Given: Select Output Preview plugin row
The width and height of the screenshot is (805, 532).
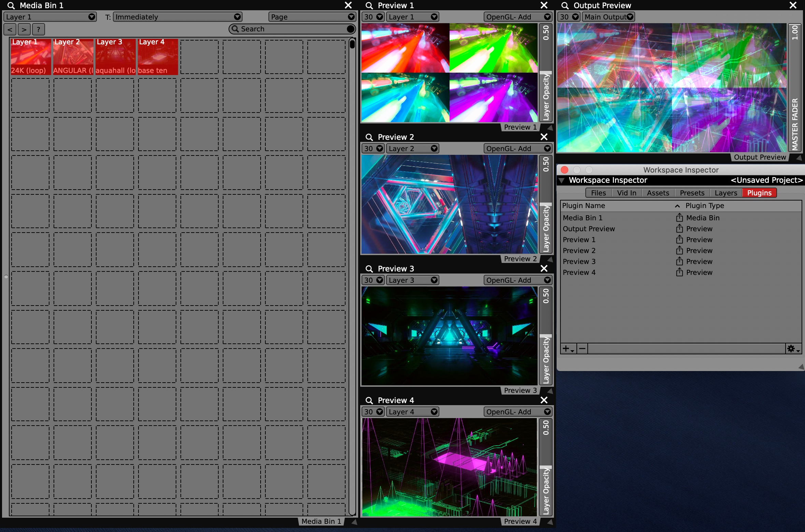Looking at the screenshot, I should pyautogui.click(x=681, y=228).
